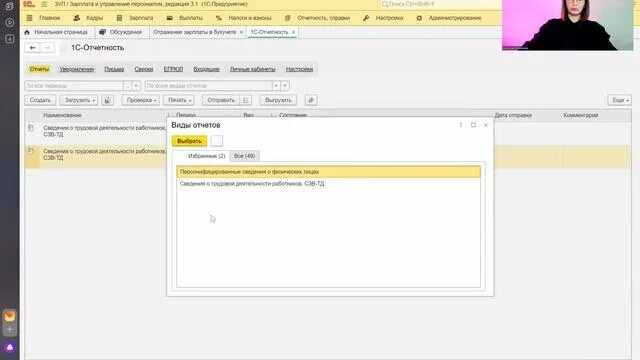Screen dimensions: 640x360
Task: Close the Виды отчетов dialog
Action: [x=485, y=125]
